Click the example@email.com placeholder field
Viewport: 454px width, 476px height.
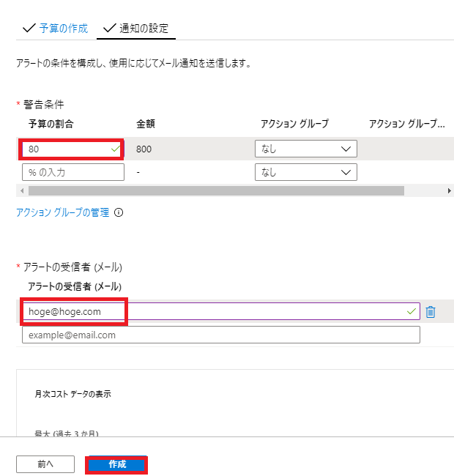click(221, 335)
